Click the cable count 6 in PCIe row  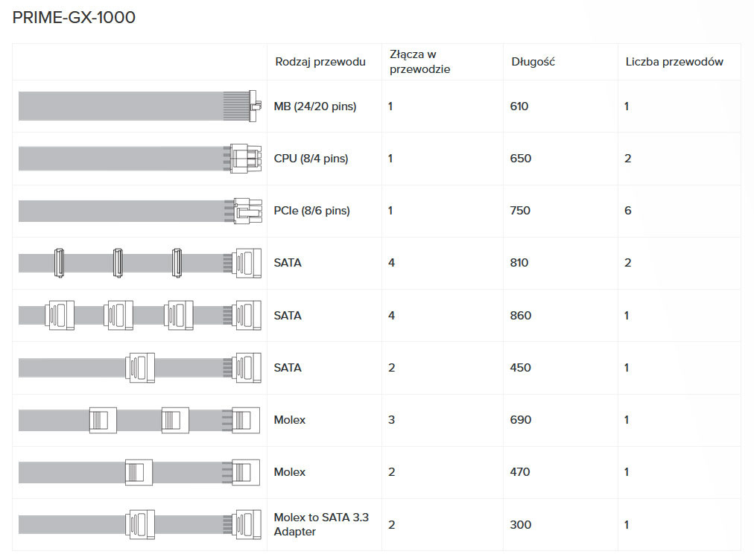(x=627, y=211)
